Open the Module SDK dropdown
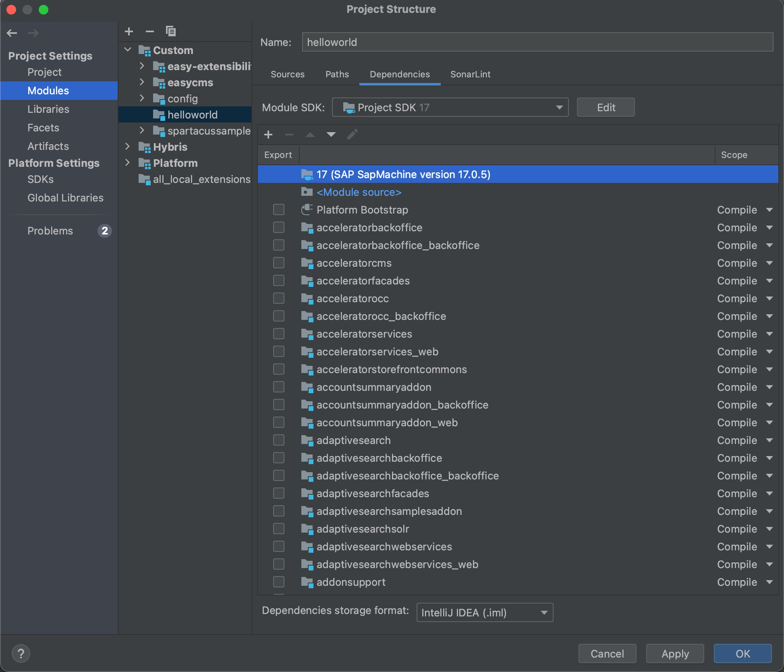 [x=450, y=108]
